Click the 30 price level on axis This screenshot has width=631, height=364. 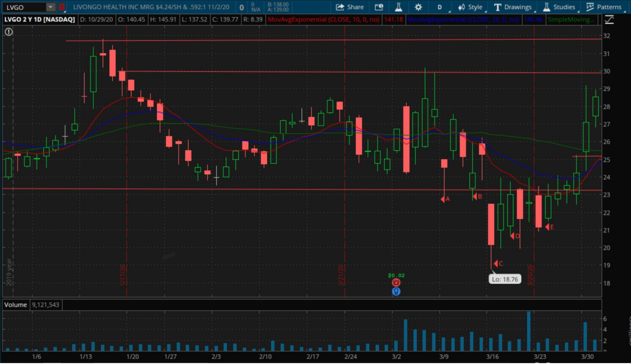pyautogui.click(x=606, y=71)
